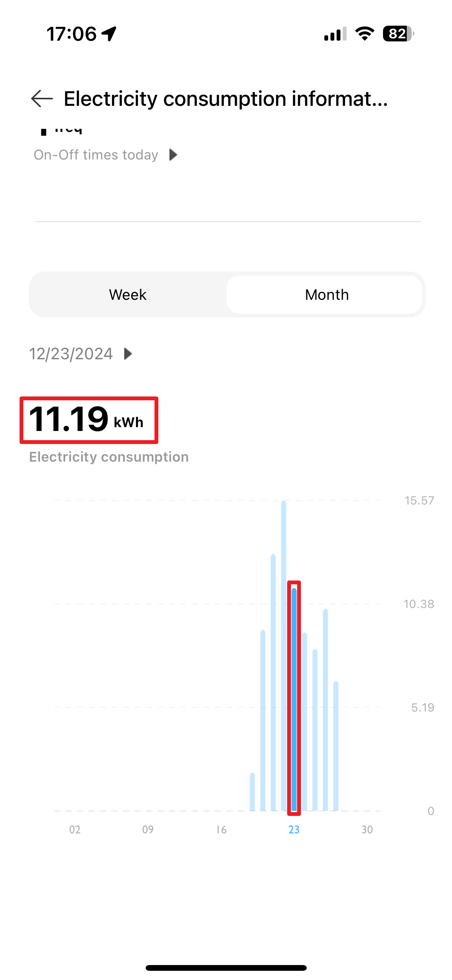The width and height of the screenshot is (452, 980).
Task: Select the highlighted bar for day 23
Action: coord(294,698)
